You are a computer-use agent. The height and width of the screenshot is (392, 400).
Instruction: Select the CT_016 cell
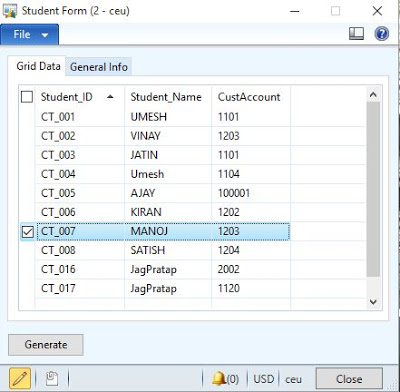coord(80,269)
